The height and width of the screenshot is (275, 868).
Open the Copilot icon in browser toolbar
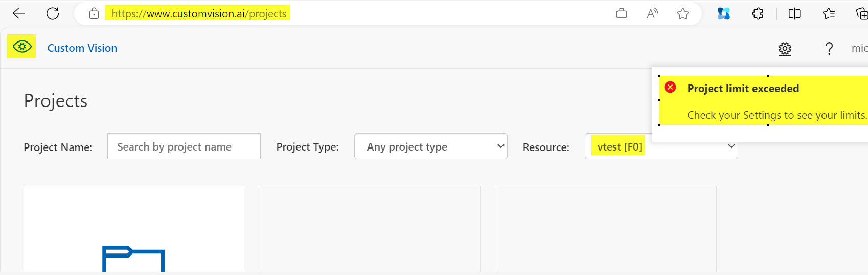tap(724, 14)
